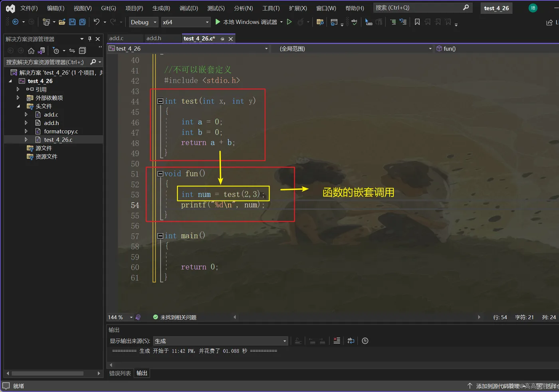Click the switch views icon in Solution Explorer

[x=41, y=51]
